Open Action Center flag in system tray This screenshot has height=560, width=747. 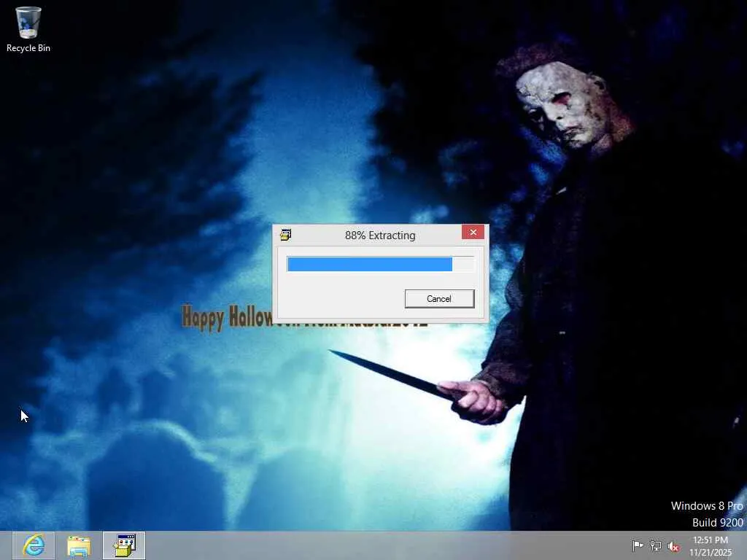tap(637, 545)
